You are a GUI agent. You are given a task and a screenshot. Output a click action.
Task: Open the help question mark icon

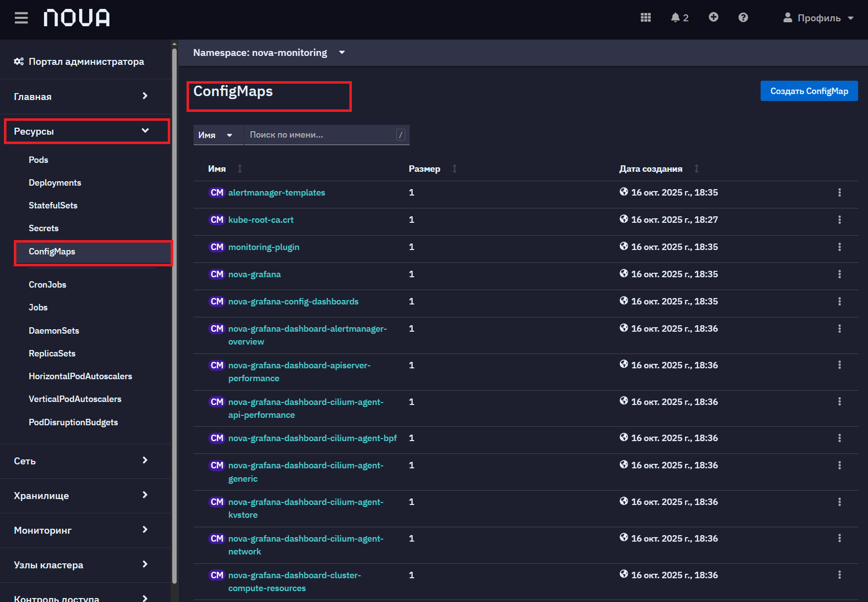point(743,17)
